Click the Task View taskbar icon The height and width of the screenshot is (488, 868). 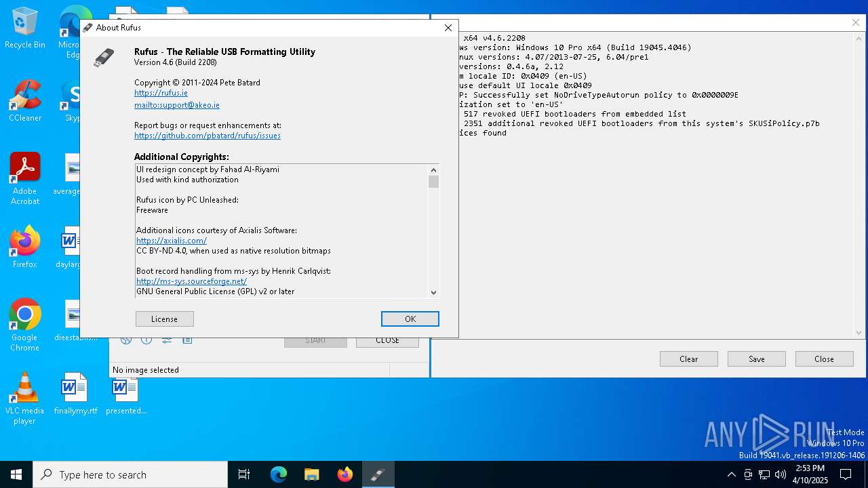coord(244,474)
